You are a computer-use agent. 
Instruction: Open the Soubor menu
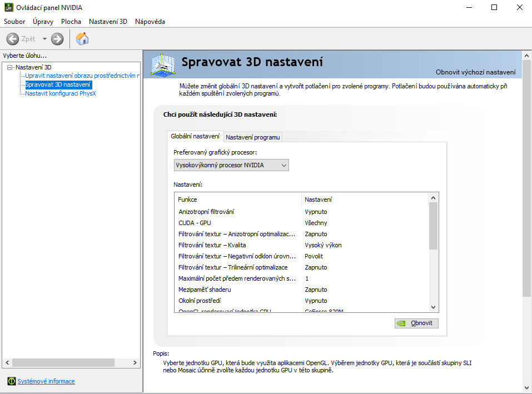click(14, 21)
